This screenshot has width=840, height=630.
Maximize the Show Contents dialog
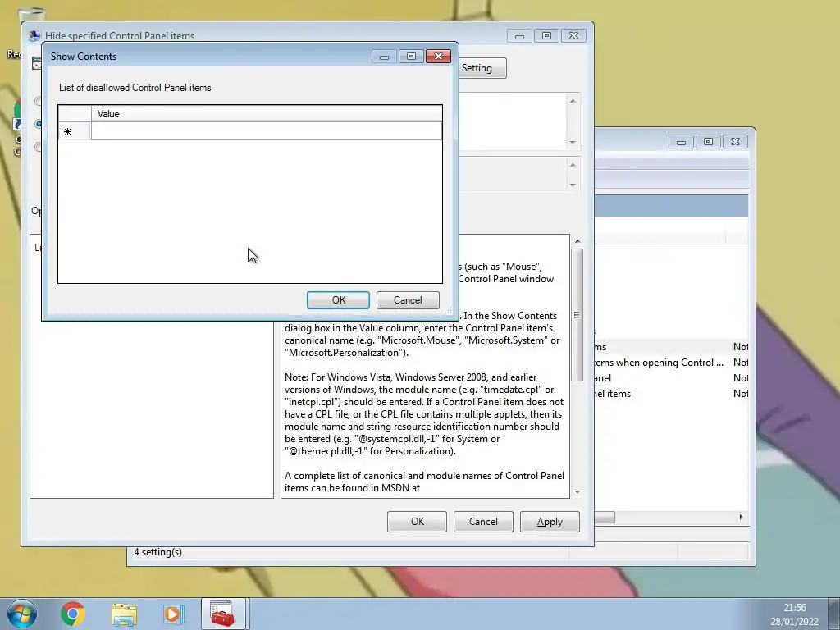[411, 57]
